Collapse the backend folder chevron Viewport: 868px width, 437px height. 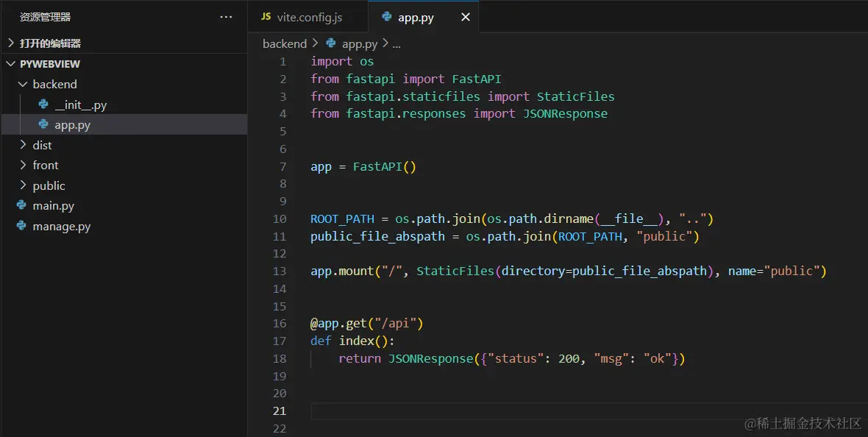coord(23,84)
